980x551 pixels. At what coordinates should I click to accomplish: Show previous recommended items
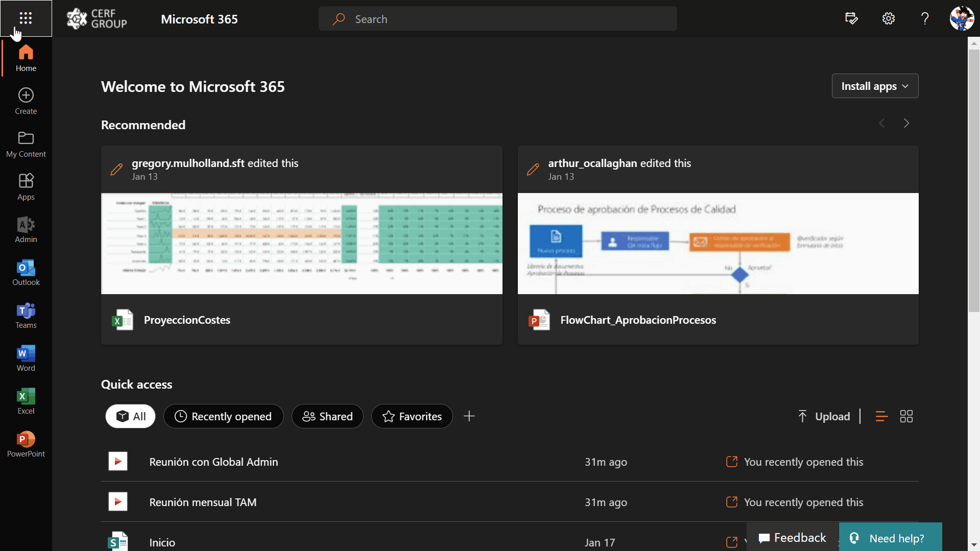[882, 124]
